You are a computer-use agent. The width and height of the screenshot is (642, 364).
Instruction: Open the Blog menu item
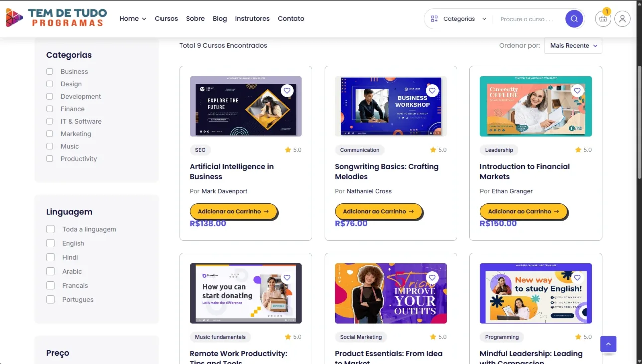point(220,18)
